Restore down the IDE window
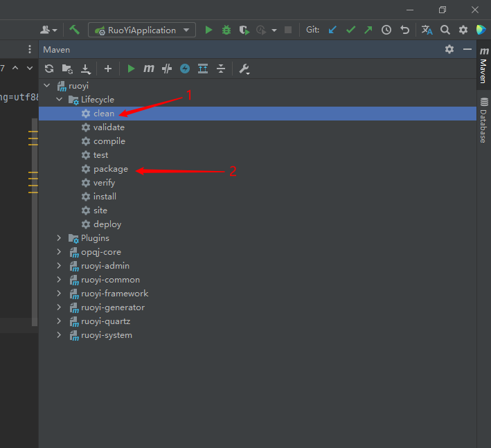Viewport: 491px width, 448px height. [x=443, y=10]
